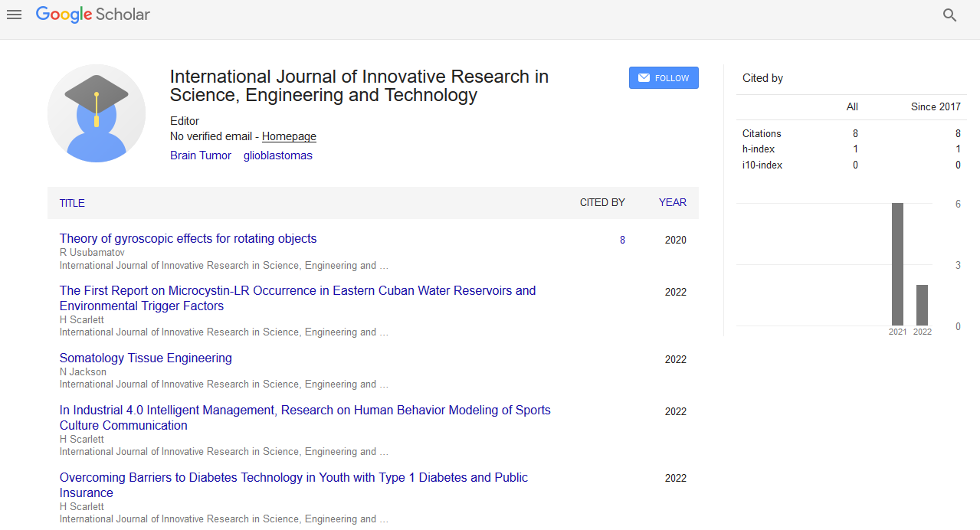Open the hamburger menu icon

click(14, 15)
